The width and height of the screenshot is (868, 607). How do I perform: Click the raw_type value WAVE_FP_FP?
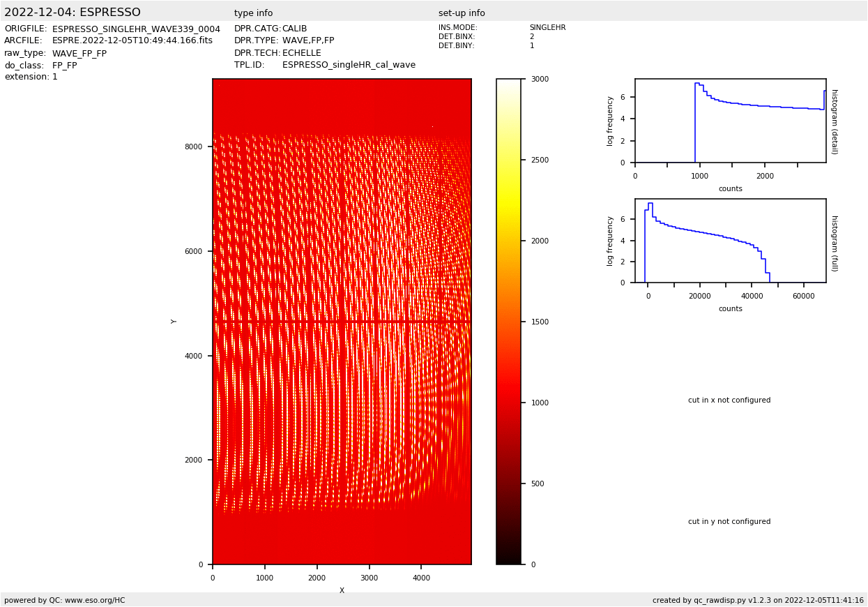[x=79, y=54]
